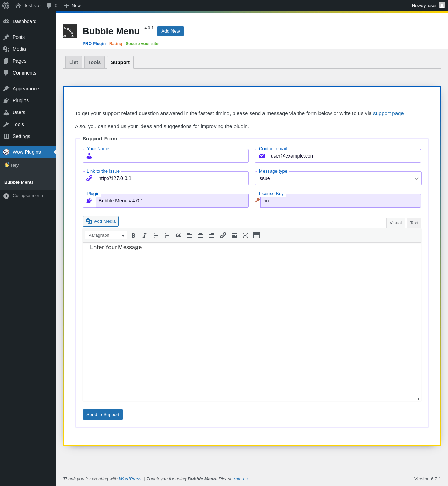Open the rate us footer link
The image size is (448, 486).
click(241, 479)
